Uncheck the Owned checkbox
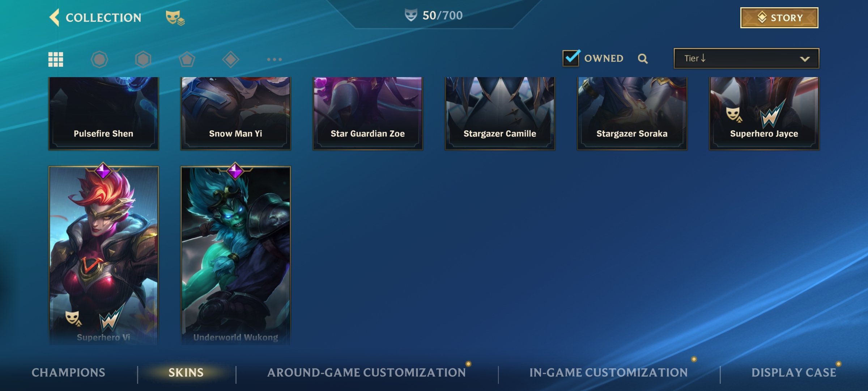Screen dimensions: 868x391 tap(571, 58)
